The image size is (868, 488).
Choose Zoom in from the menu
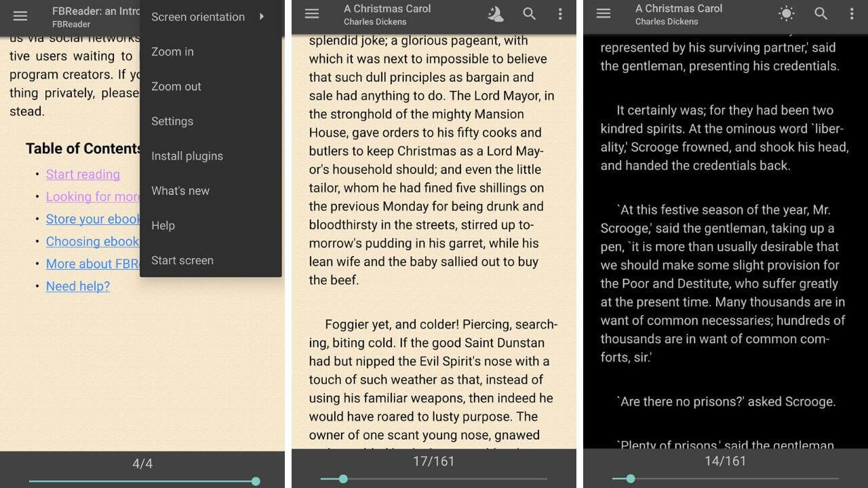coord(211,52)
